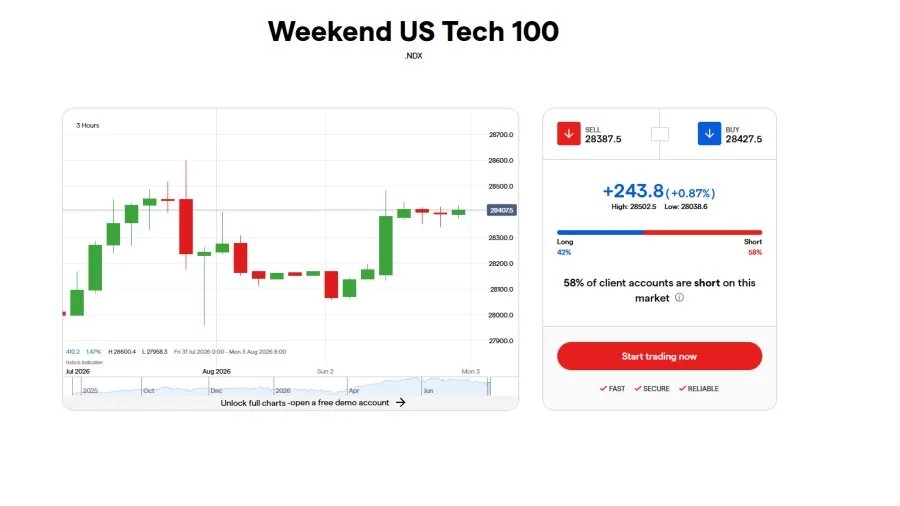
Task: Open info icon beside client sentiment text
Action: (x=679, y=298)
